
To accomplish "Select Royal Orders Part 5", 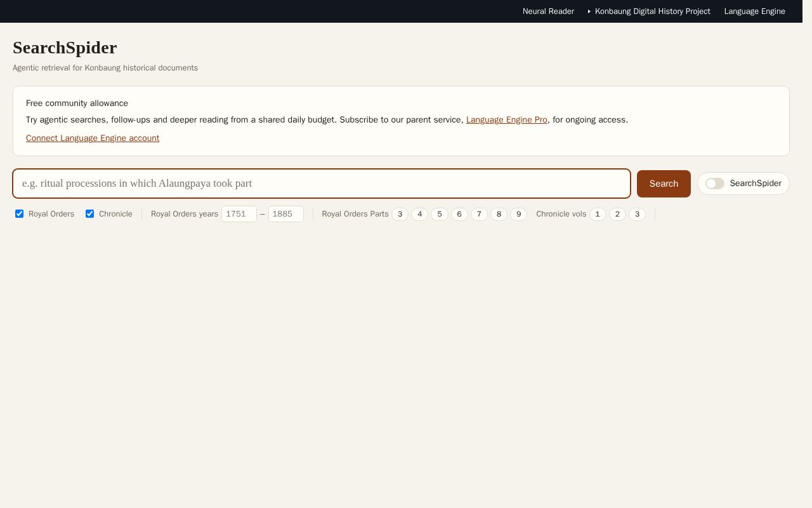I will pyautogui.click(x=440, y=214).
